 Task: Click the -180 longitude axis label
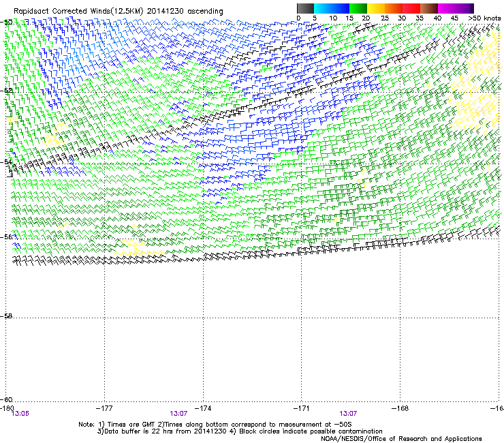coord(7,408)
